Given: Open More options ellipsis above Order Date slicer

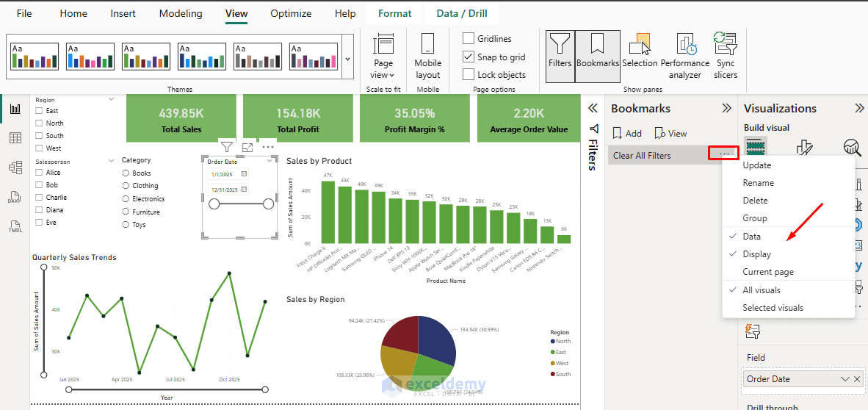Looking at the screenshot, I should pos(268,147).
